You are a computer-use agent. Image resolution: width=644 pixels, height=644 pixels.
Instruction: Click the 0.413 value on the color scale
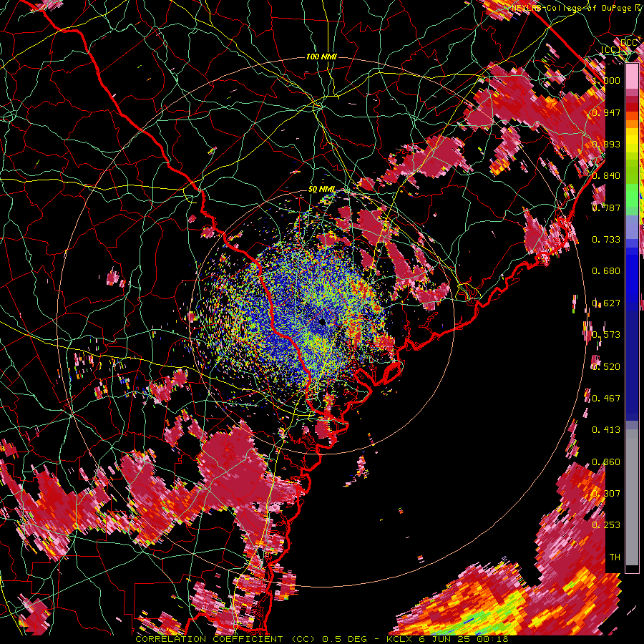(x=606, y=430)
